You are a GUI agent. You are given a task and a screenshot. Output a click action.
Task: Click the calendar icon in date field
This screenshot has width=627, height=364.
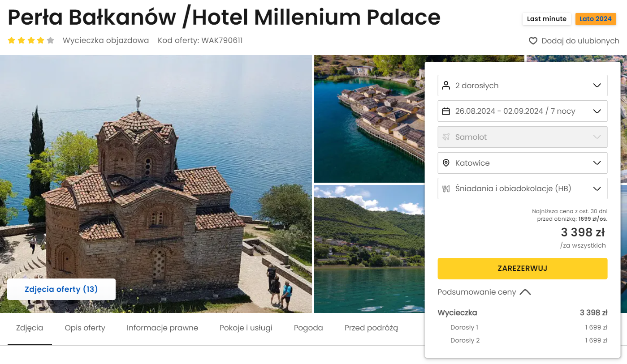[446, 111]
